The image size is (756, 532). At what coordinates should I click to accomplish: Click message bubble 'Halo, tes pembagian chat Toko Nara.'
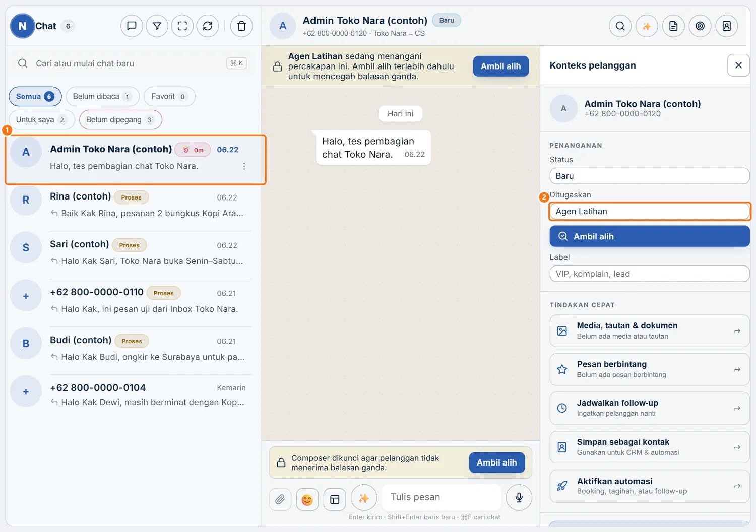coord(373,148)
